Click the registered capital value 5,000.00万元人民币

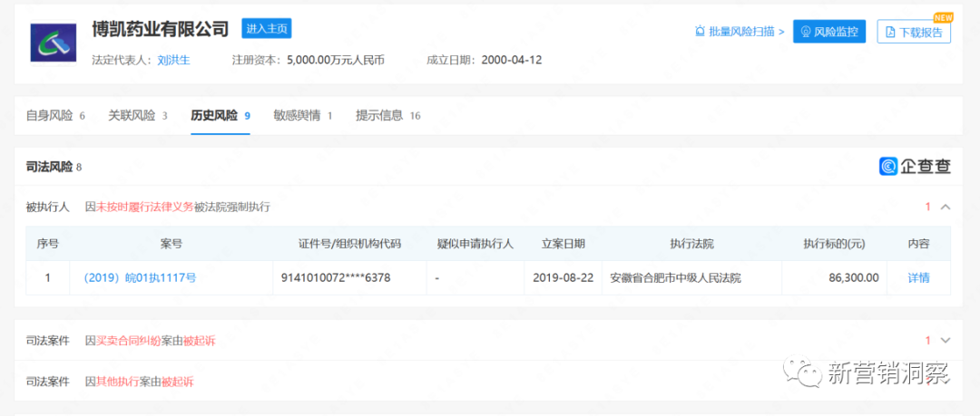[x=336, y=61]
